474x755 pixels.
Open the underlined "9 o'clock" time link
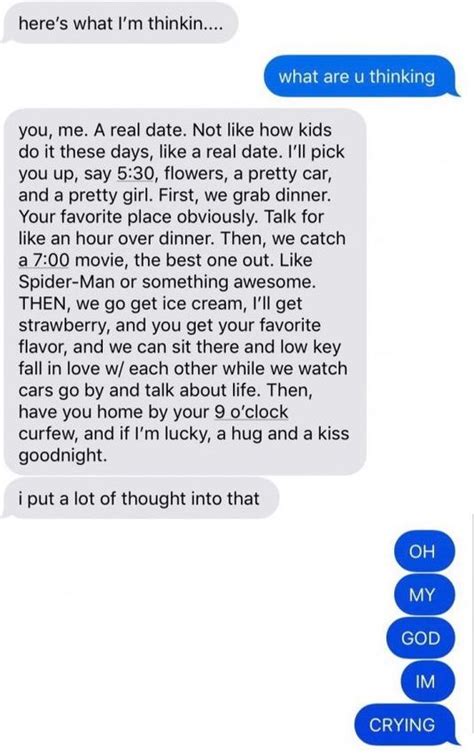(250, 412)
